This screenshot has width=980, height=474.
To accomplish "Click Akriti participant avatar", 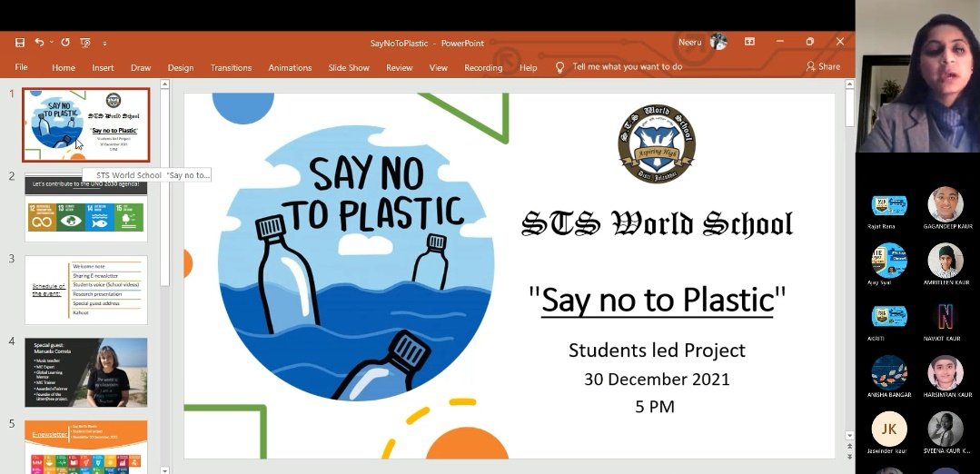I will 889,317.
